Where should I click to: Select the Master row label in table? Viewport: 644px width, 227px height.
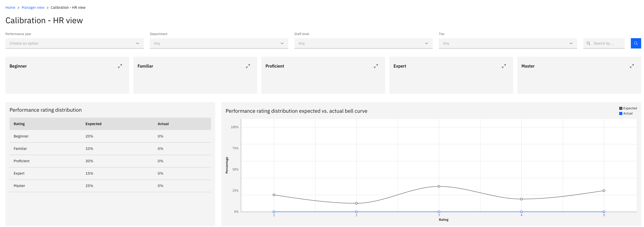[x=19, y=186]
